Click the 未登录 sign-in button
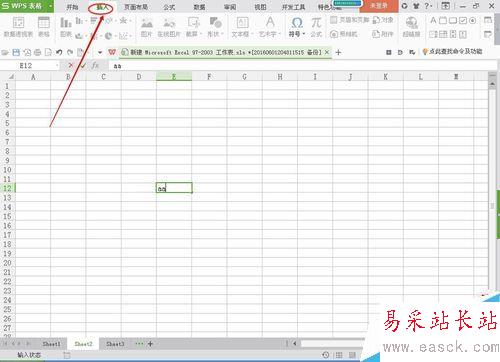The height and width of the screenshot is (362, 500). [379, 6]
